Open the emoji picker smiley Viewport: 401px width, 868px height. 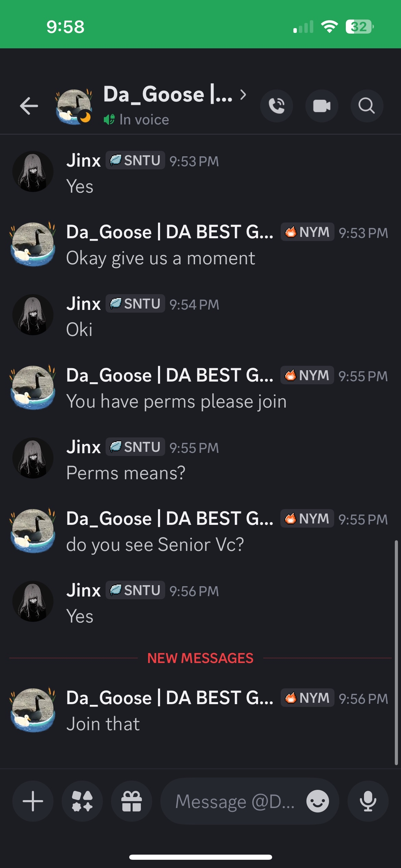[317, 801]
